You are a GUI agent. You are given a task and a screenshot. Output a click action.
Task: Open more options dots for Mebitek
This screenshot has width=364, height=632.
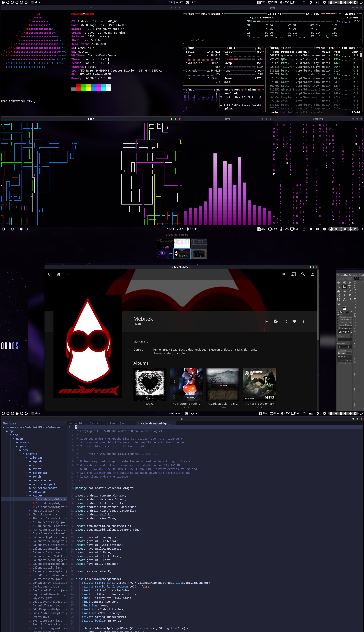pyautogui.click(x=304, y=322)
